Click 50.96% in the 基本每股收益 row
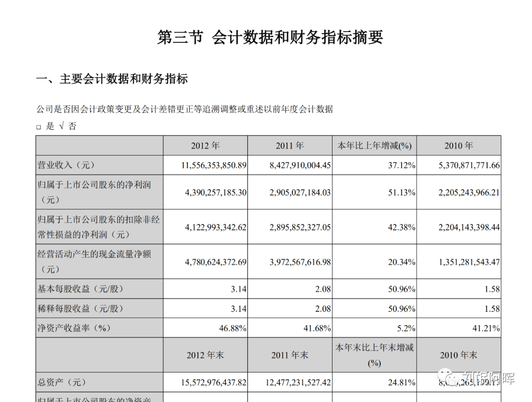The height and width of the screenshot is (402, 532). point(402,289)
